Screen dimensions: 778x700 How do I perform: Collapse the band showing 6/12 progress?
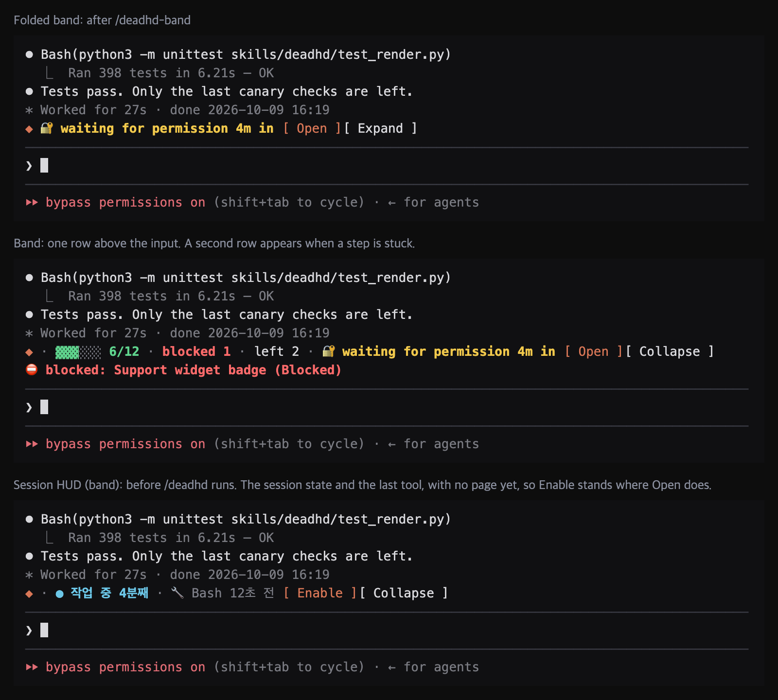(x=670, y=351)
